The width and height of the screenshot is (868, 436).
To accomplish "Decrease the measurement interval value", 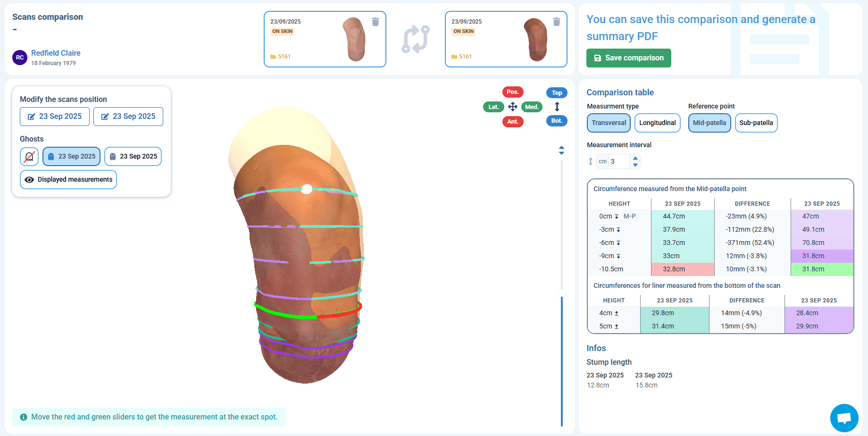I will pyautogui.click(x=635, y=165).
